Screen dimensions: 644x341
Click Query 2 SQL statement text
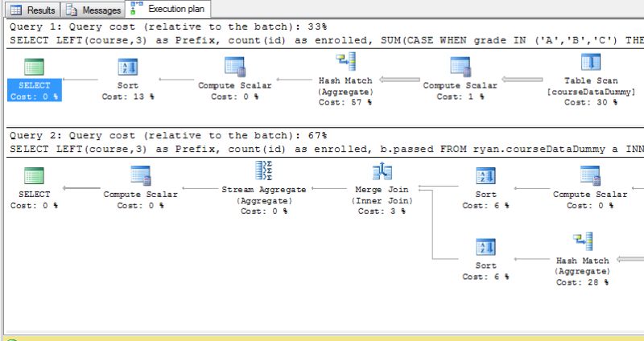click(327, 149)
